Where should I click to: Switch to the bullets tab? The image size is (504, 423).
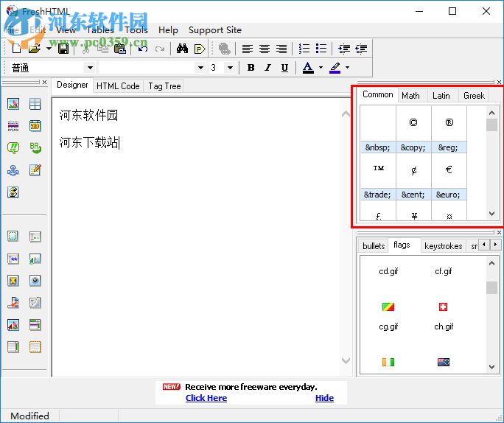coord(374,246)
